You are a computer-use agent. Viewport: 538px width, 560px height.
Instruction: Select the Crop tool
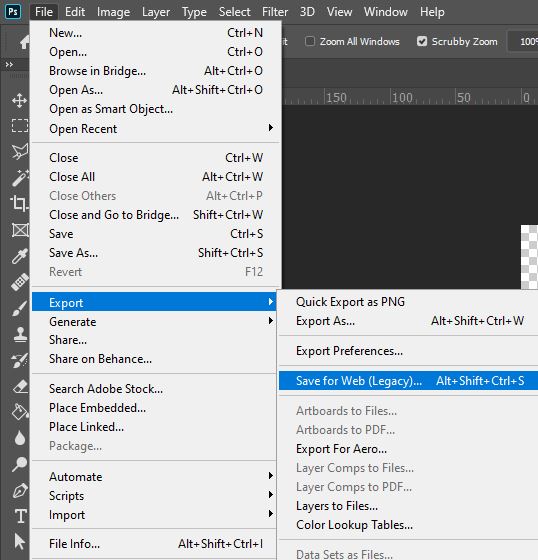[x=19, y=204]
